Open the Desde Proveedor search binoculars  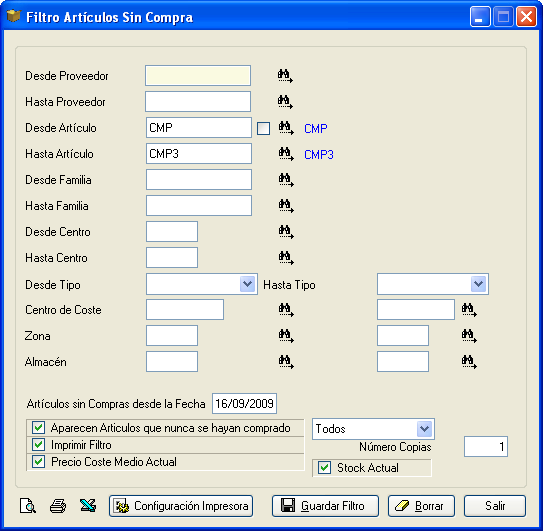tap(285, 76)
